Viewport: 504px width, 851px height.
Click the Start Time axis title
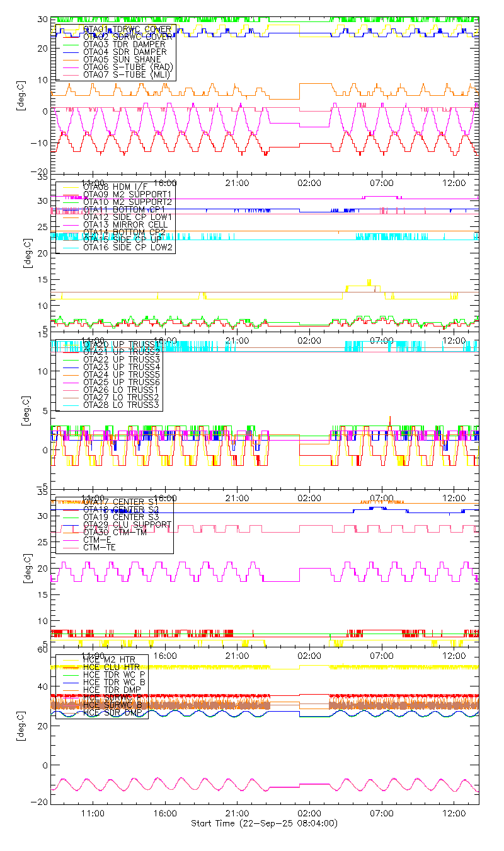coord(265,824)
